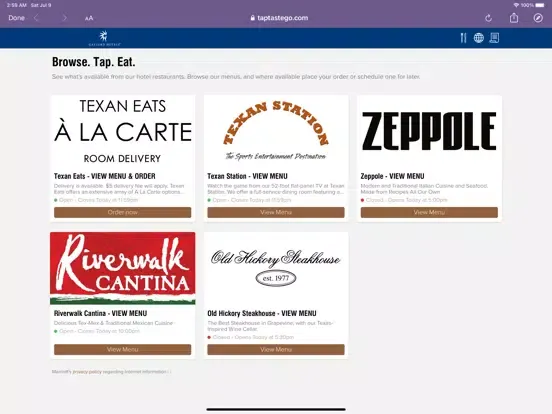The image size is (552, 414).
Task: Click Texan Eats open status line
Action: [x=96, y=200]
